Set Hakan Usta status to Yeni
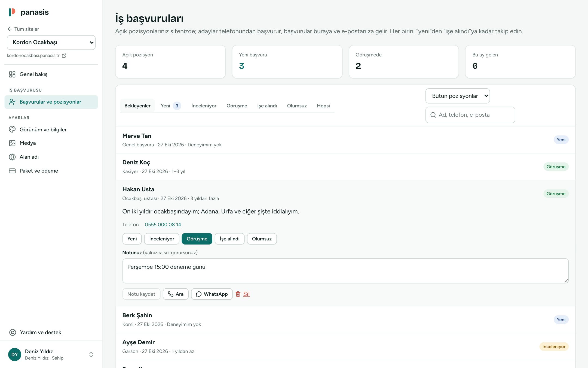The height and width of the screenshot is (368, 588). point(132,239)
